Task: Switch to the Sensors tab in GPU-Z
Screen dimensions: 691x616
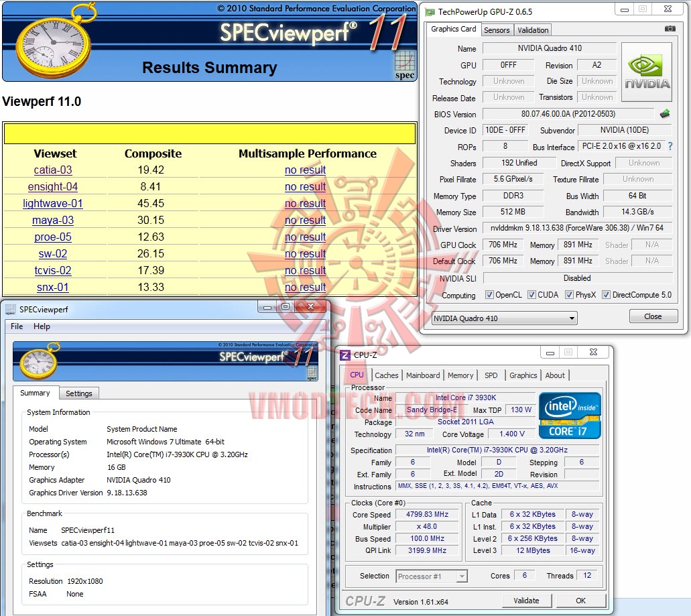Action: click(x=497, y=30)
